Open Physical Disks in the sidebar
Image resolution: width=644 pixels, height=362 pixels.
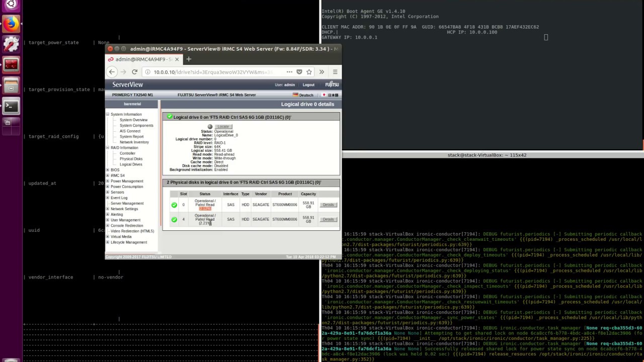[x=131, y=159]
